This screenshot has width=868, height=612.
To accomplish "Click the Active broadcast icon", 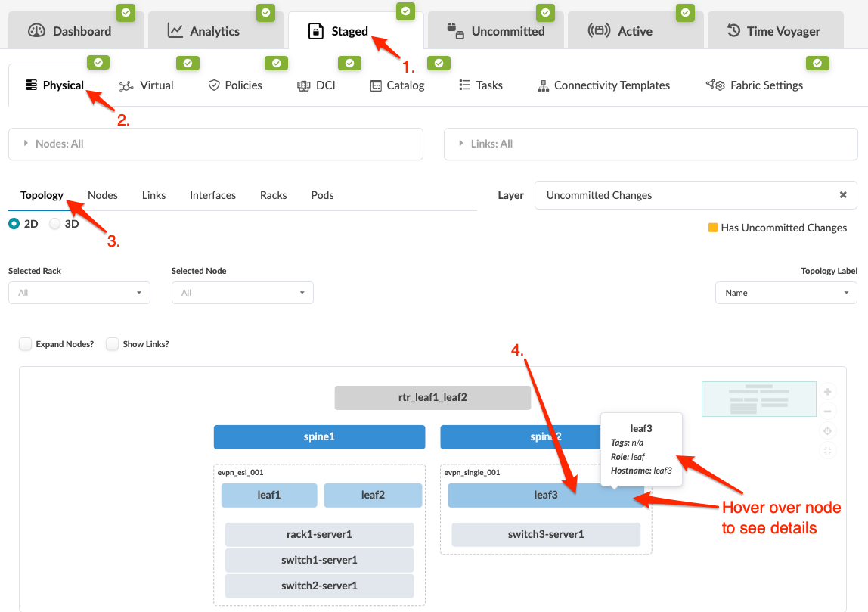I will coord(599,30).
